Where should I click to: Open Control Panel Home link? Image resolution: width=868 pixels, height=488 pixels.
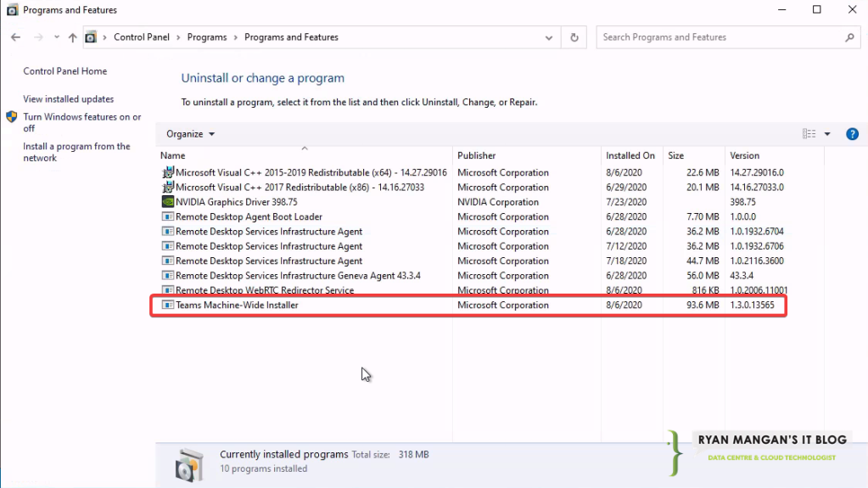[x=64, y=71]
